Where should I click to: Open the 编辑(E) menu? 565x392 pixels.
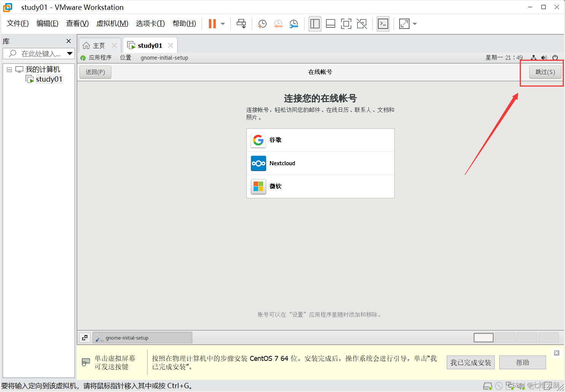click(48, 24)
